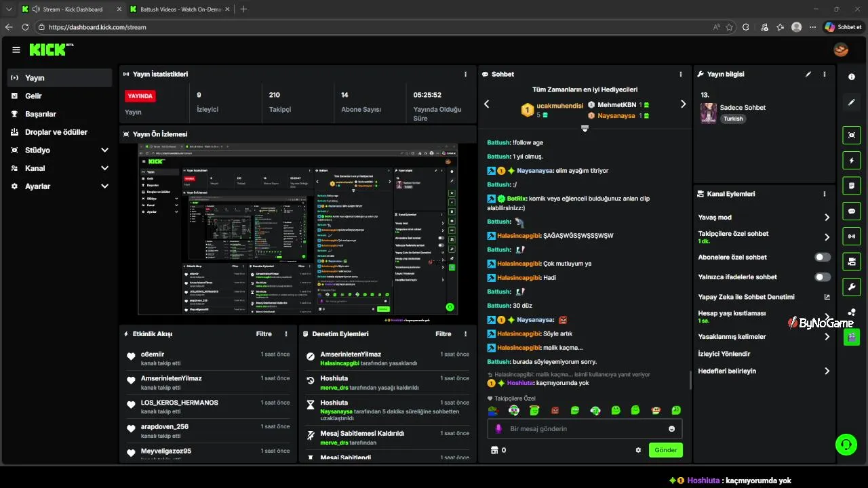This screenshot has width=868, height=488.
Task: Click the Sadece Sohbet category thumbnail
Action: [709, 113]
